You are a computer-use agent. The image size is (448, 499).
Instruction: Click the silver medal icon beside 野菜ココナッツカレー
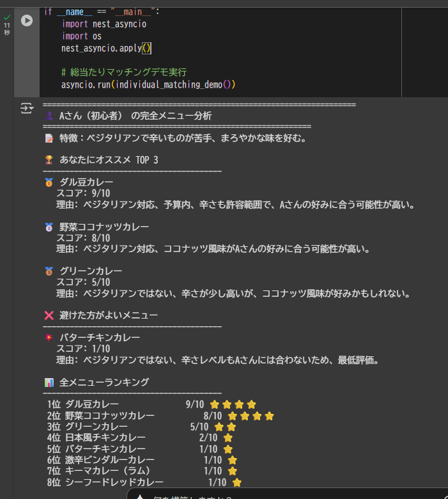click(x=49, y=227)
